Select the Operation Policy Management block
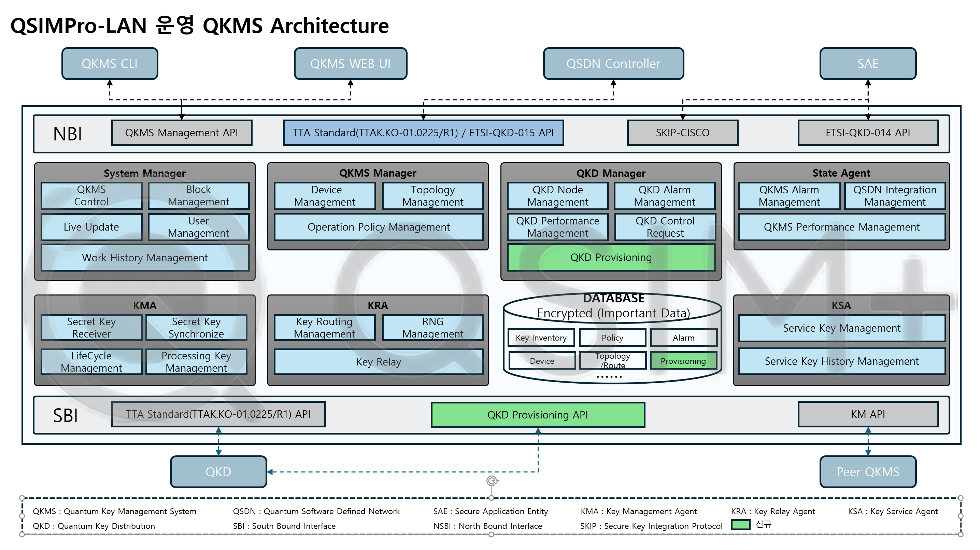The height and width of the screenshot is (550, 980). [379, 227]
